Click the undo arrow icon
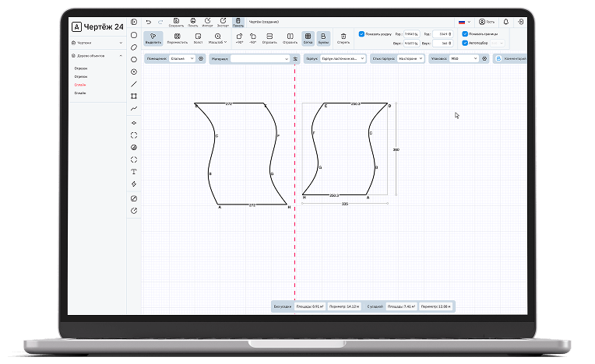Image resolution: width=595 pixels, height=364 pixels. tap(149, 22)
